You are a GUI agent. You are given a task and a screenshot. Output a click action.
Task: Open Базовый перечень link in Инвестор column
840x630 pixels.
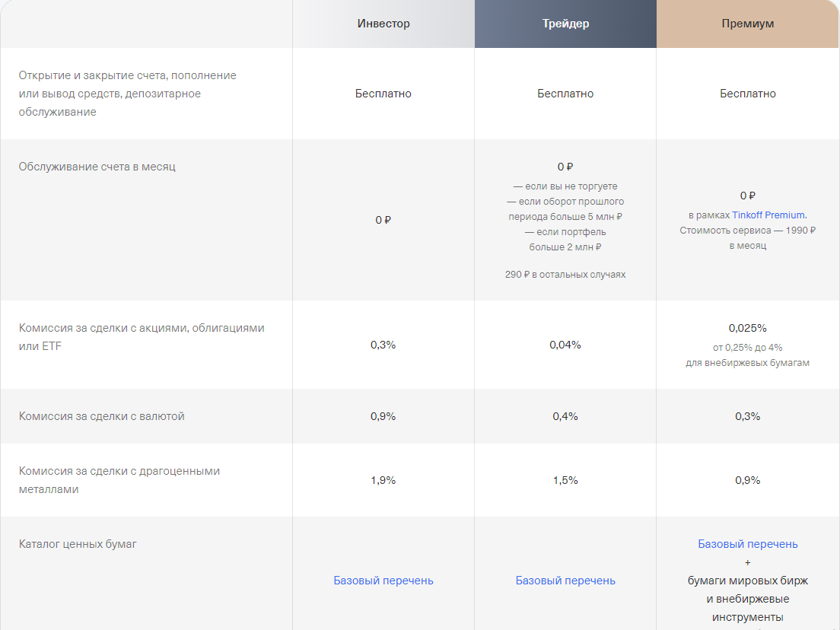pos(383,581)
